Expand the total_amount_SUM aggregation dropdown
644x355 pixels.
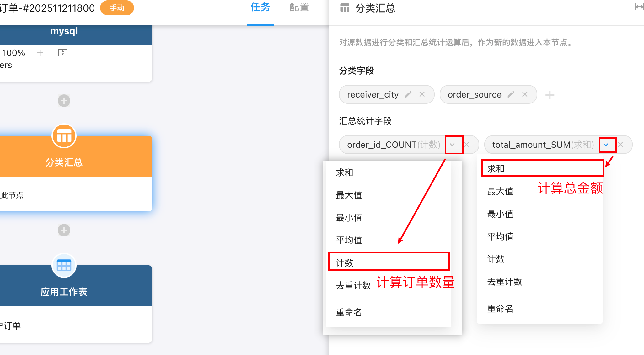click(x=606, y=145)
